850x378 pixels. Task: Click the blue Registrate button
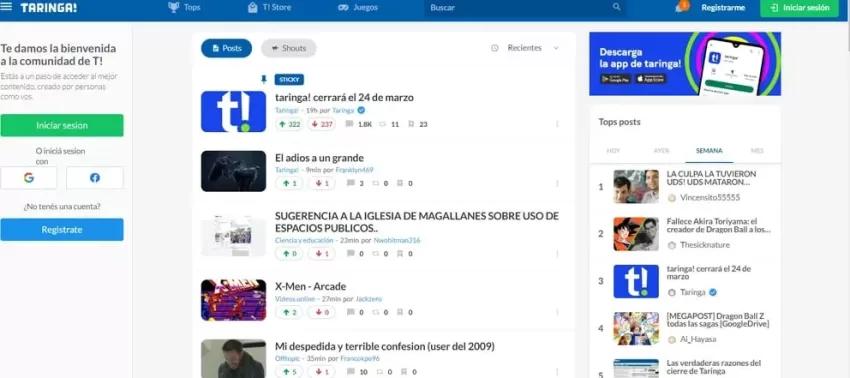pos(62,230)
